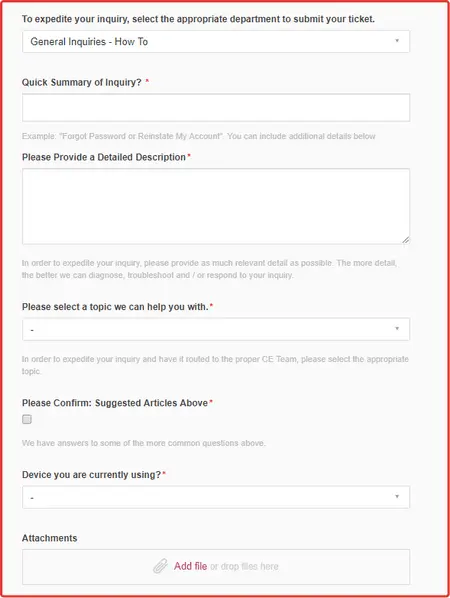This screenshot has width=450, height=598.
Task: Click the arrow icon on topic selector
Action: [397, 328]
